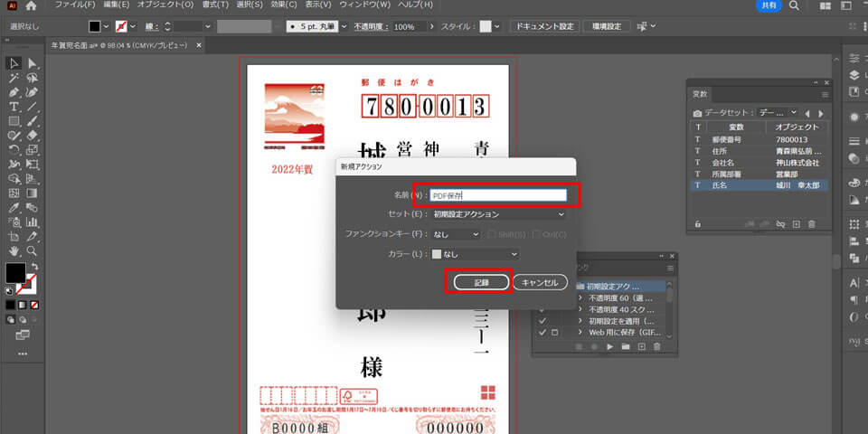Open the search magnifier in top bar
Screen dimensions: 868x434
click(793, 6)
